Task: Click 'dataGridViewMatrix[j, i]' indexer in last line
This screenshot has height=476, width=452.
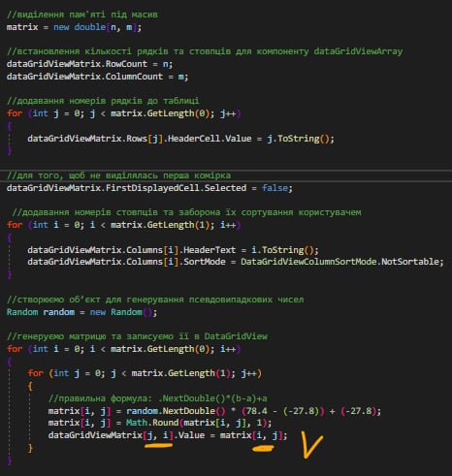Action: (111, 435)
